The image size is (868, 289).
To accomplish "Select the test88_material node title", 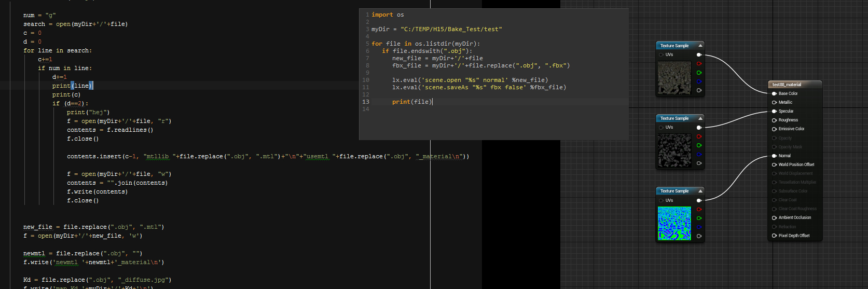I will click(x=787, y=85).
